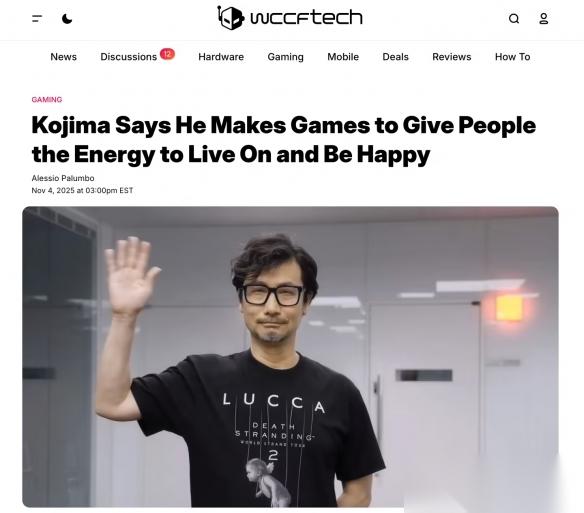Select the Hardware nav item

[221, 57]
